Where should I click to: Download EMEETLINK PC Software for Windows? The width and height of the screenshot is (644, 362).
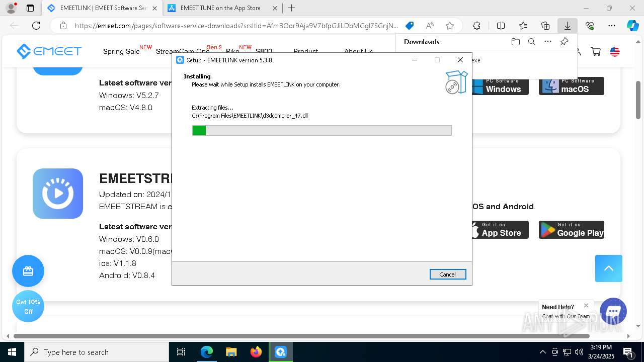click(500, 86)
